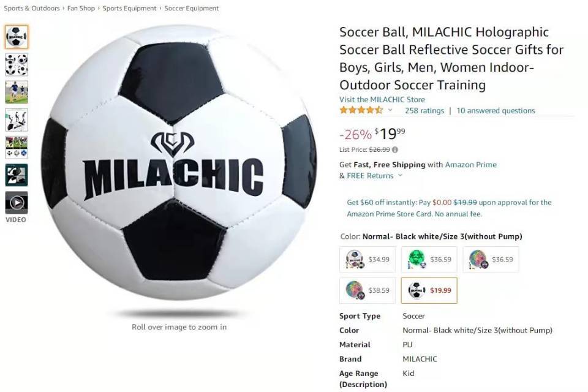The width and height of the screenshot is (588, 392).
Task: Choose the green glowing ball $36.59 option
Action: 429,260
